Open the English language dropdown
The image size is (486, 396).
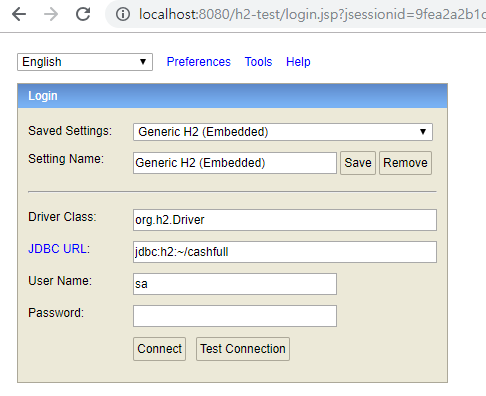click(x=85, y=62)
